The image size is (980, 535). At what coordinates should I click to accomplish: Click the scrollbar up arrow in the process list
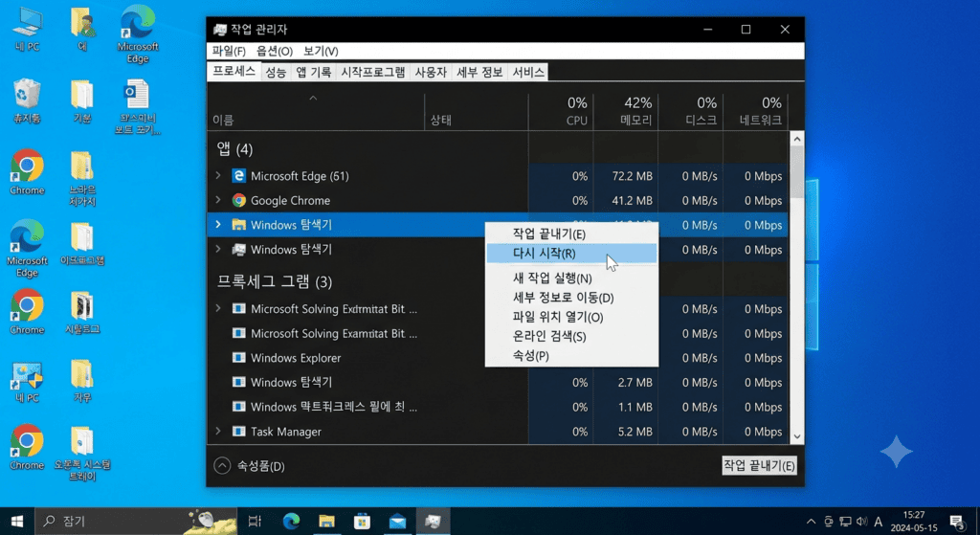point(797,139)
